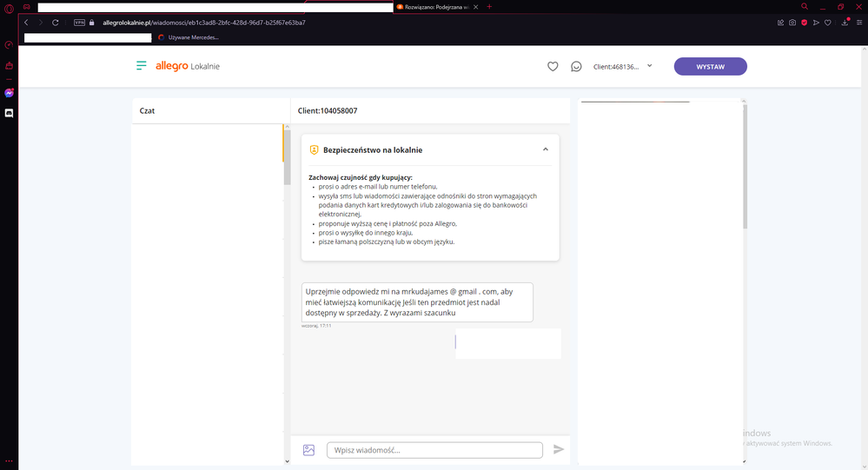Send the message with arrow icon

pos(559,449)
